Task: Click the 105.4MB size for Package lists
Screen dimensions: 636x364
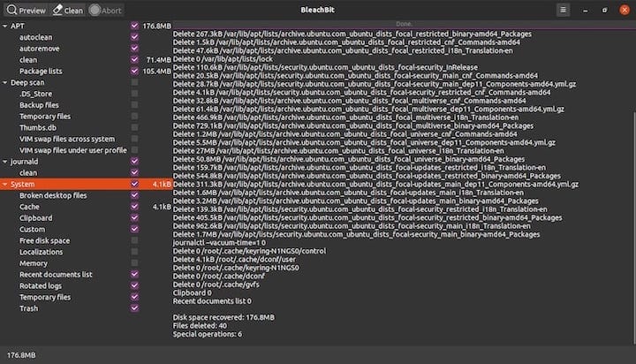Action: click(157, 72)
